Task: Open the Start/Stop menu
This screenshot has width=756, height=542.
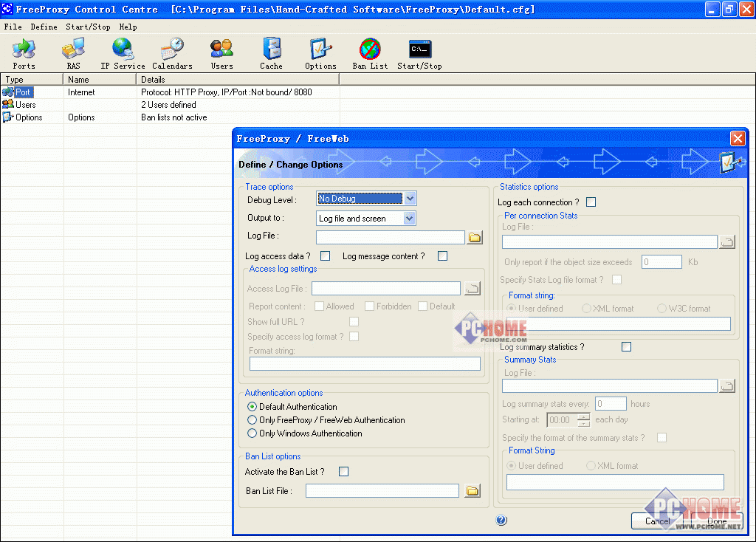Action: coord(89,27)
